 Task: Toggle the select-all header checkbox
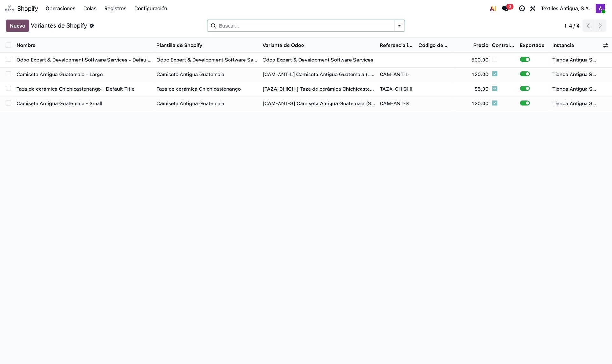tap(8, 45)
